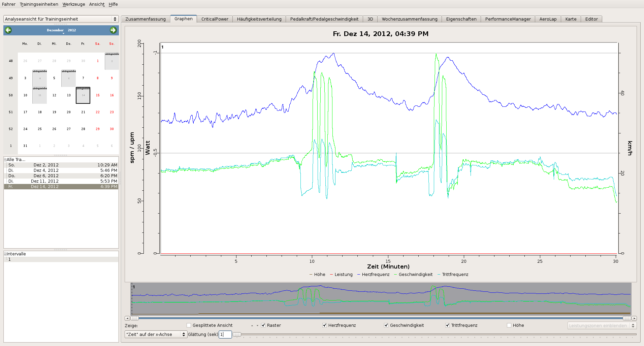The height and width of the screenshot is (346, 644).
Task: Enable Höhe checkbox
Action: pyautogui.click(x=509, y=325)
